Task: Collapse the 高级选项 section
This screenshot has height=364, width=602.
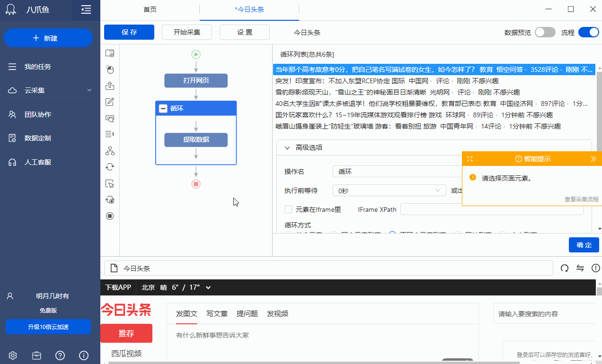Action: pyautogui.click(x=287, y=147)
